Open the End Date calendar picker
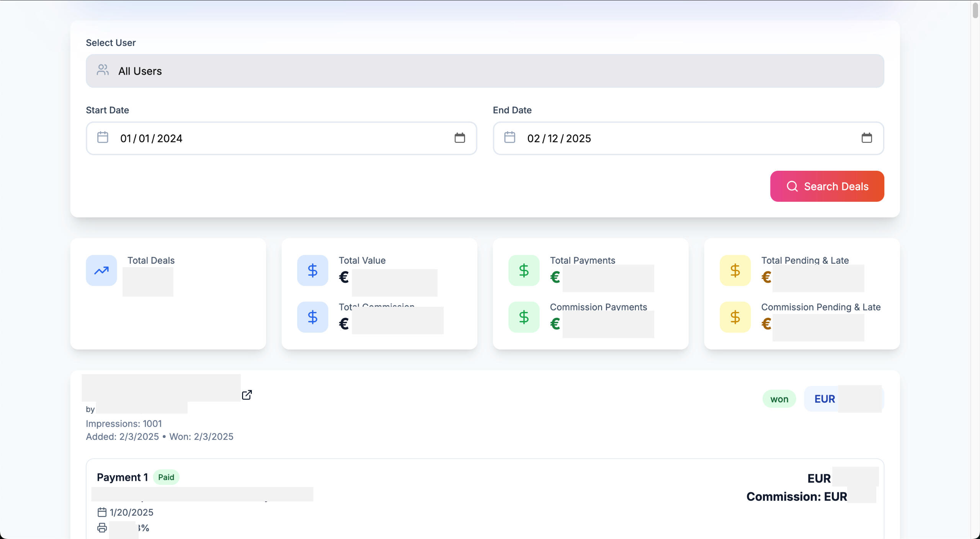 [867, 138]
